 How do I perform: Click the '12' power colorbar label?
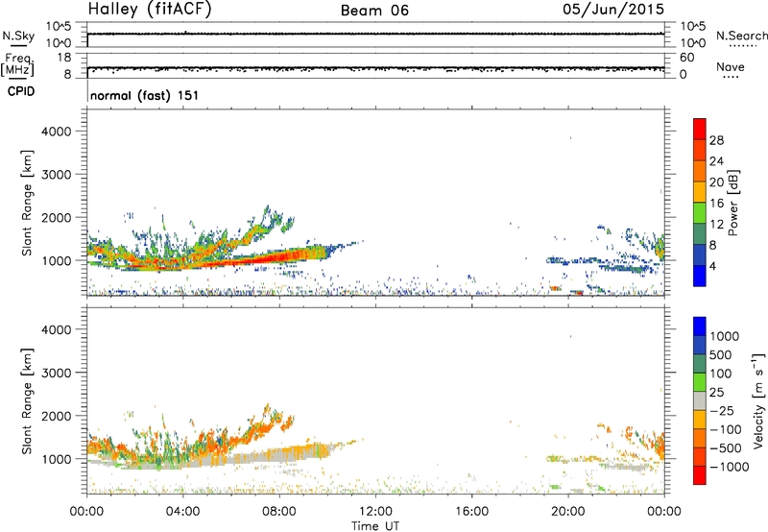pyautogui.click(x=716, y=225)
